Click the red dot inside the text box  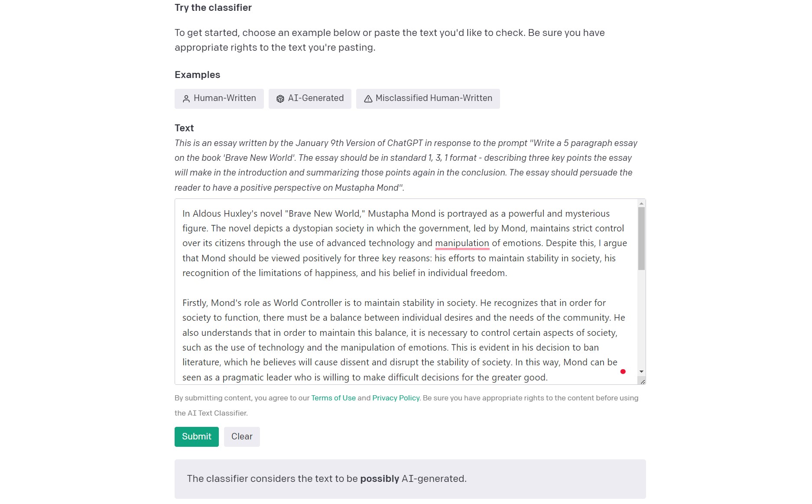(623, 371)
